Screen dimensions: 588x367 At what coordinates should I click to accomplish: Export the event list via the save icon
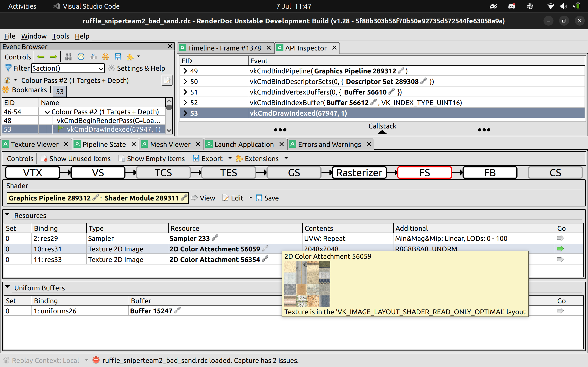coord(118,57)
